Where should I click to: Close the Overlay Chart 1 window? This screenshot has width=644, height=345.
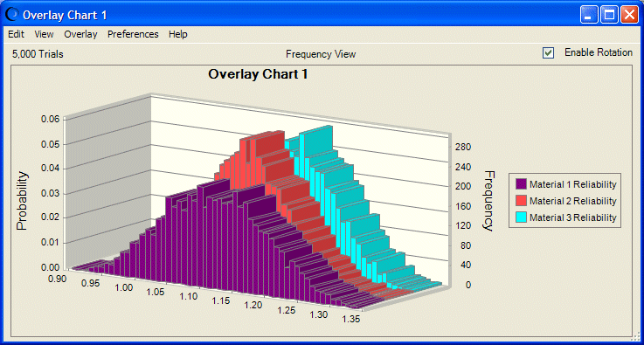click(629, 15)
